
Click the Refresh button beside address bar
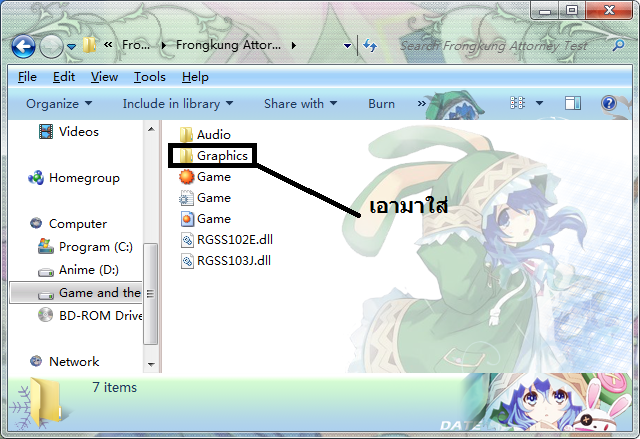tap(370, 45)
